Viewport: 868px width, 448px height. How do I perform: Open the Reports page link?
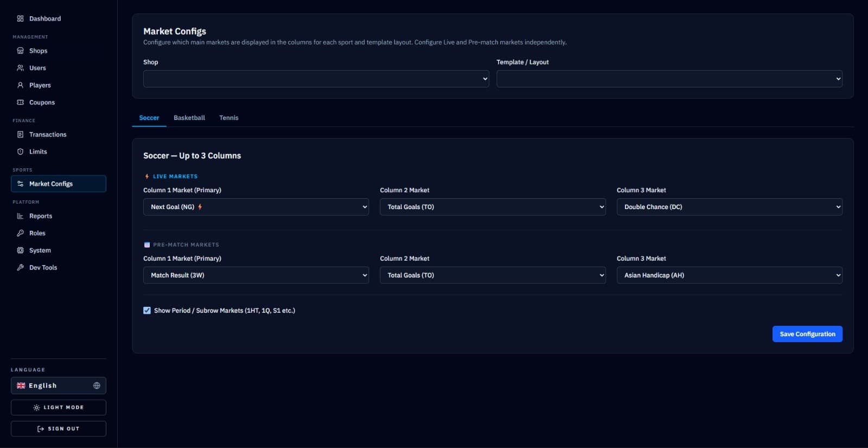(59, 216)
